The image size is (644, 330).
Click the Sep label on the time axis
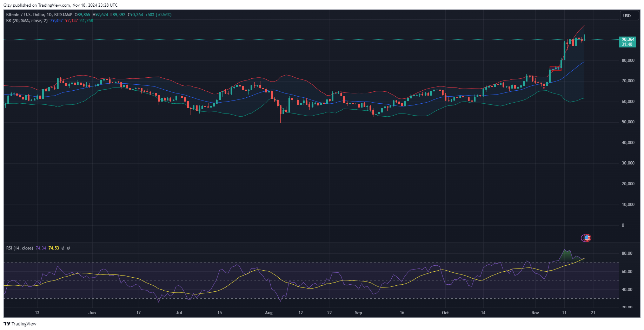pyautogui.click(x=358, y=313)
